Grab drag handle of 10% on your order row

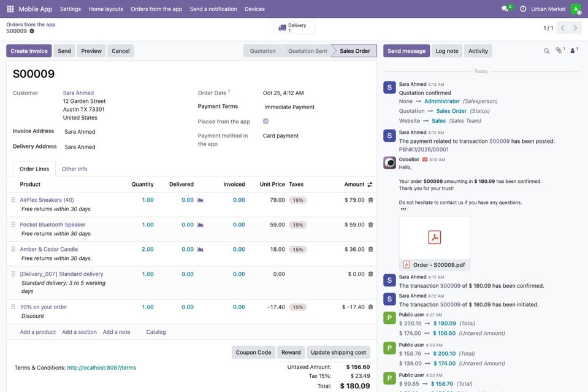[x=13, y=307]
